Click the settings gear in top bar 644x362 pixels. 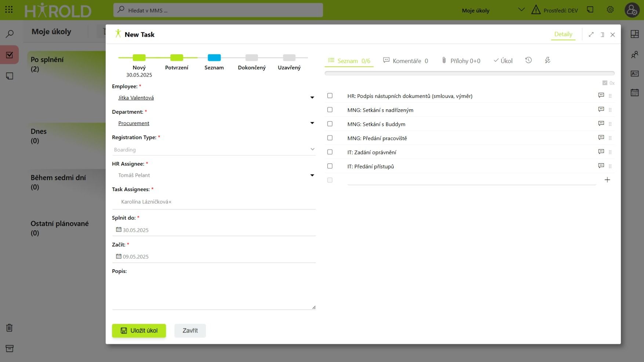tap(610, 10)
